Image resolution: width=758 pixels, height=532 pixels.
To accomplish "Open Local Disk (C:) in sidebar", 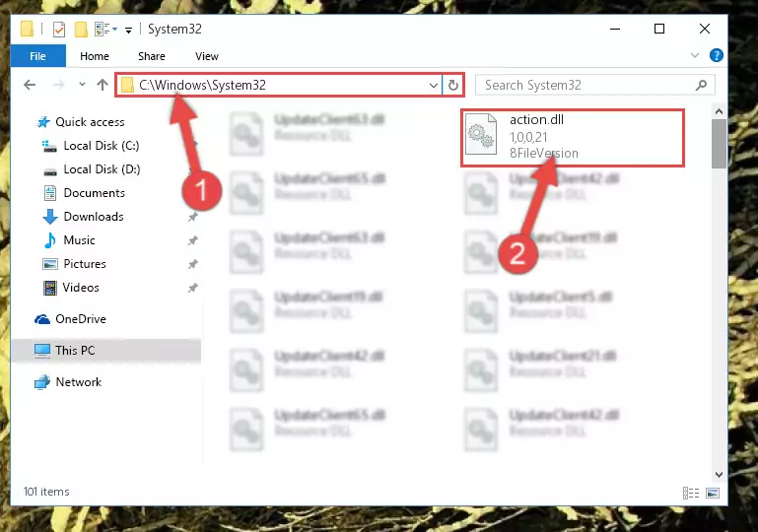I will click(102, 146).
